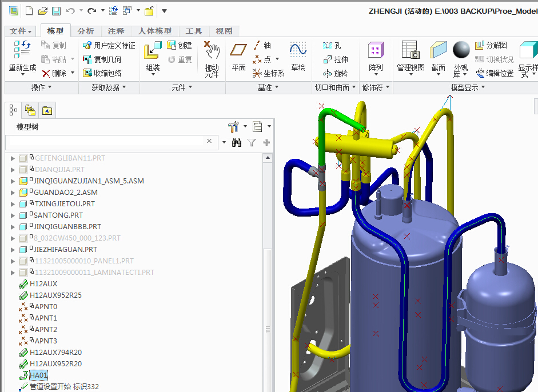Expand the GEFENGLIBAN11.PRT tree node
The width and height of the screenshot is (538, 392).
point(13,158)
